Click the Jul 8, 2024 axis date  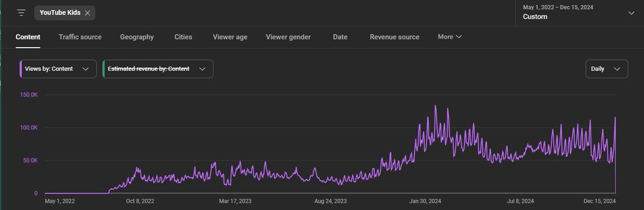[x=521, y=201]
